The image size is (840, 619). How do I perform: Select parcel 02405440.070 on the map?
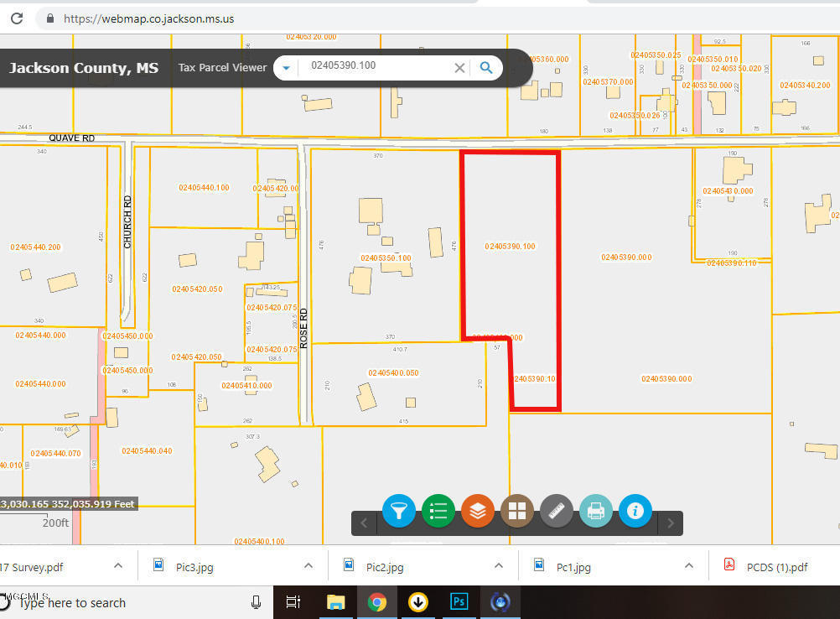pyautogui.click(x=55, y=454)
